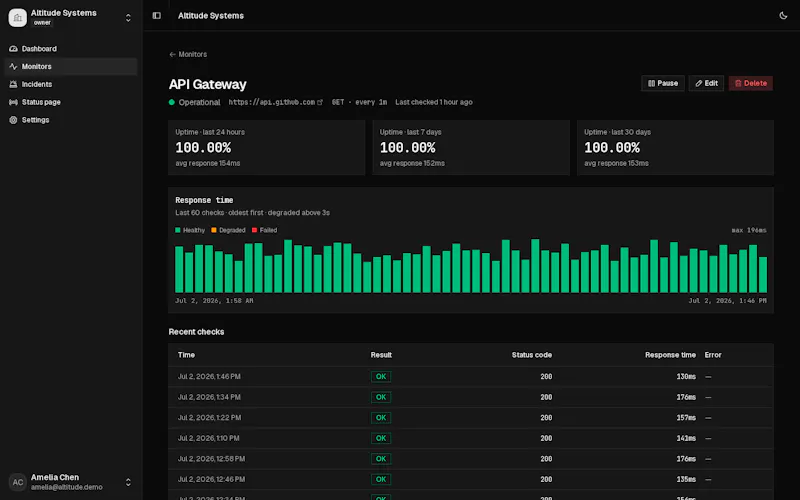Viewport: 800px width, 500px height.
Task: Delete the API Gateway monitor
Action: (751, 83)
